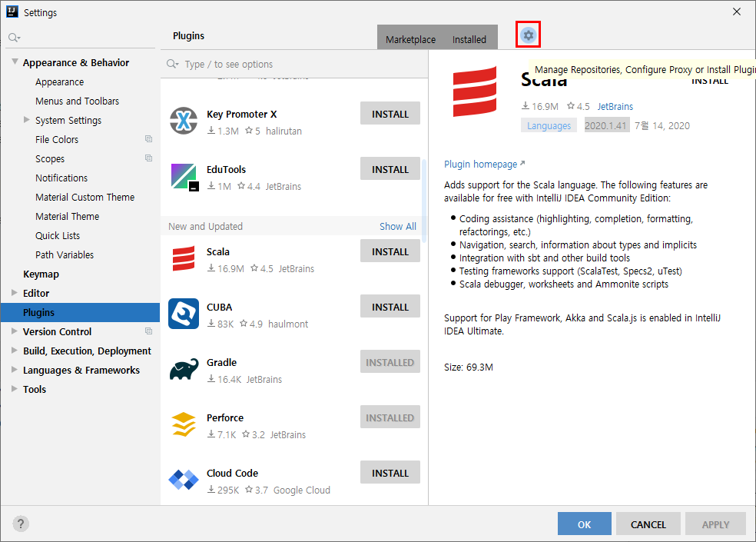756x542 pixels.
Task: Select File Colors in the settings tree
Action: (x=56, y=139)
